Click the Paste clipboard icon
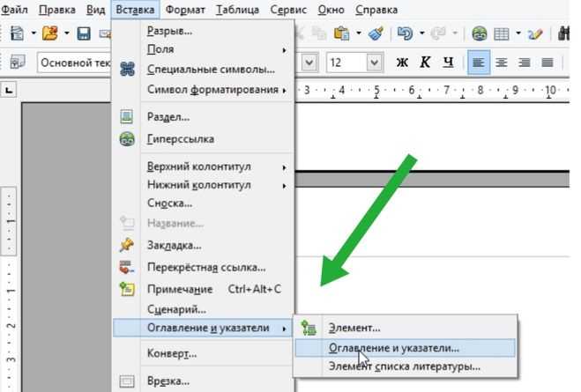Viewport: 581px width, 392px height. (341, 33)
